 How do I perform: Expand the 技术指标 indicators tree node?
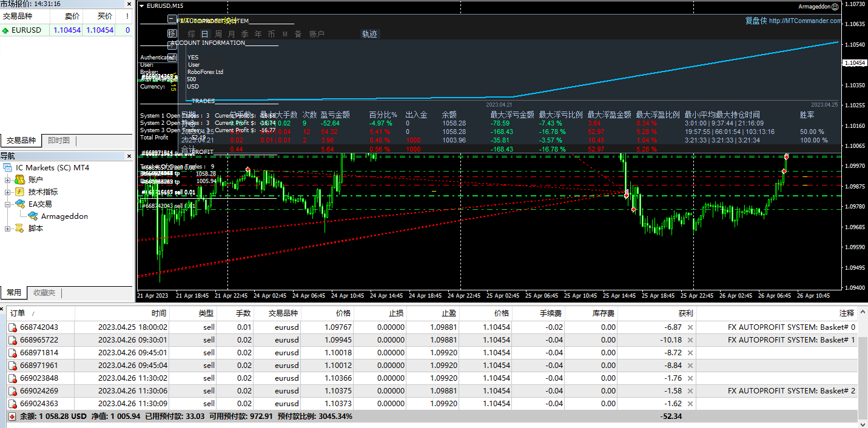[8, 192]
